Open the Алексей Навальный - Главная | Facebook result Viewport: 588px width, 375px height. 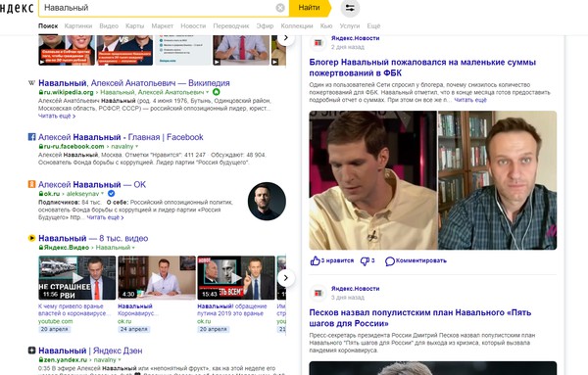tap(121, 137)
